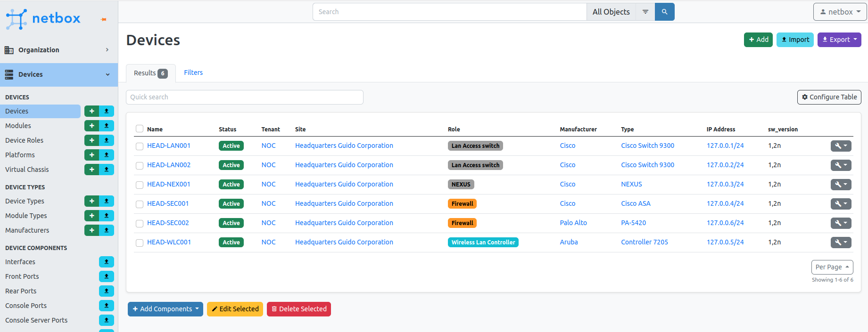Click the top global Search field

(x=450, y=12)
